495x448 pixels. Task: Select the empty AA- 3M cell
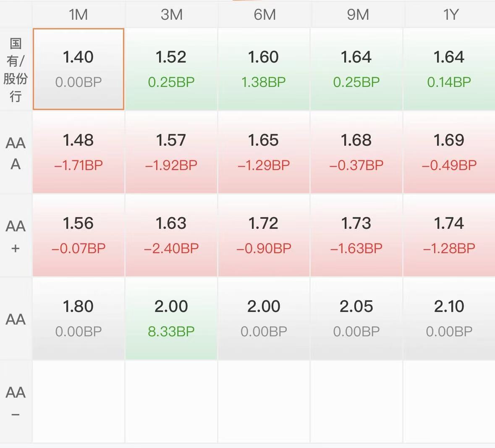[171, 401]
